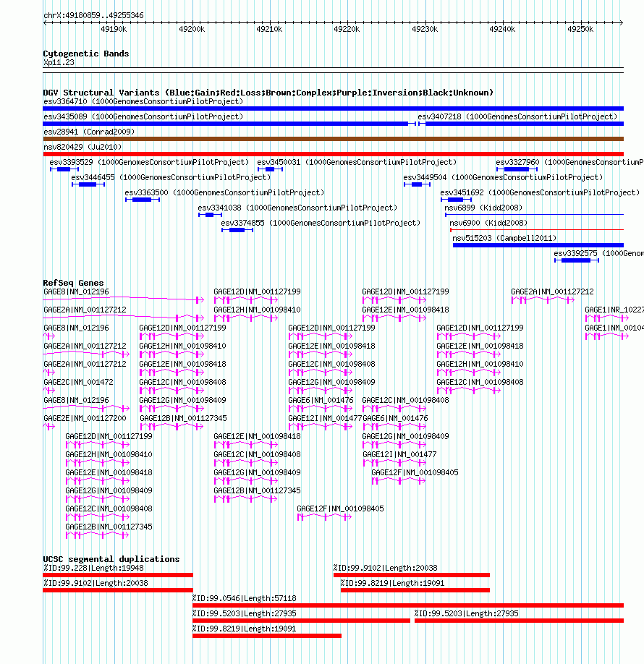Open the UCSC segmental duplications track title
Image resolution: width=644 pixels, height=664 pixels.
[111, 559]
